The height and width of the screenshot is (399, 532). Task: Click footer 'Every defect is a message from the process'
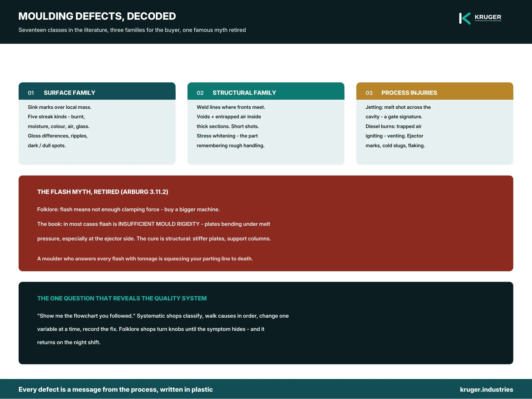coord(115,389)
